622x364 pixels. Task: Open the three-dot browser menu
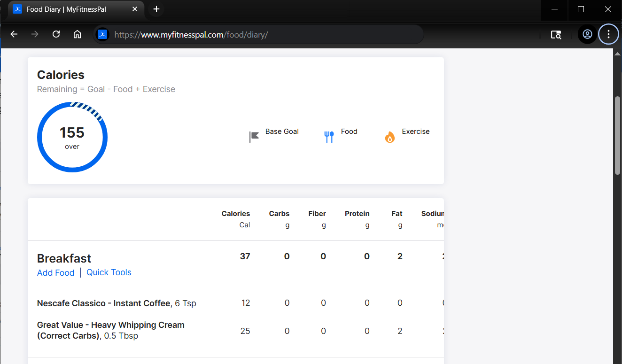click(608, 34)
